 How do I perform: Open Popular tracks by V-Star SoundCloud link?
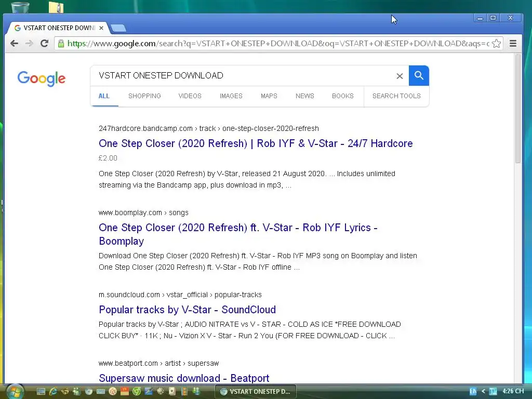(x=187, y=310)
